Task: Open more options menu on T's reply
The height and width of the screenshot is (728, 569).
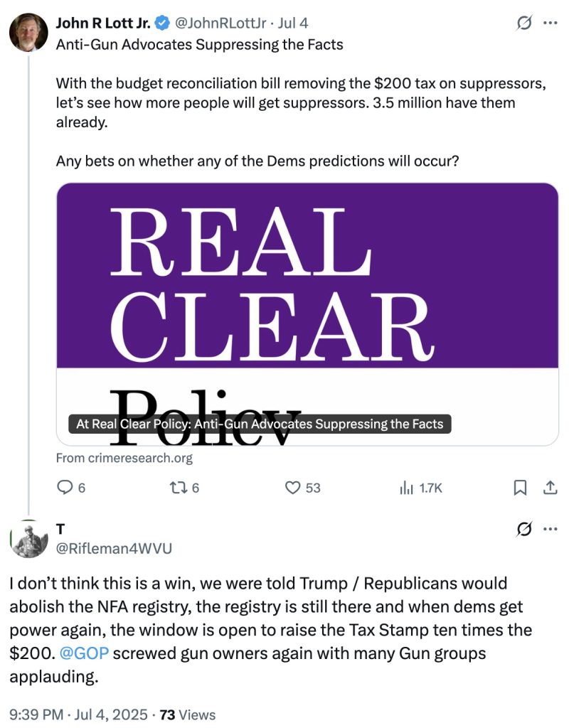Action: pos(550,529)
